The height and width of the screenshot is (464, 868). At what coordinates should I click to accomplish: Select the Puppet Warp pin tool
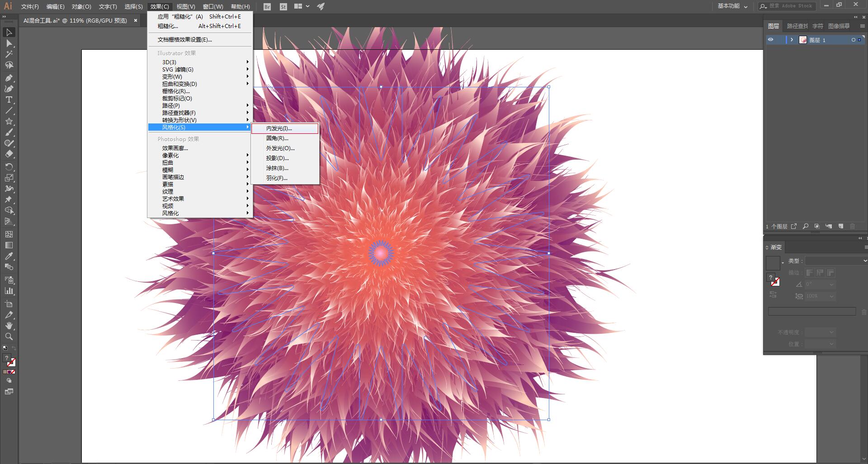point(9,199)
